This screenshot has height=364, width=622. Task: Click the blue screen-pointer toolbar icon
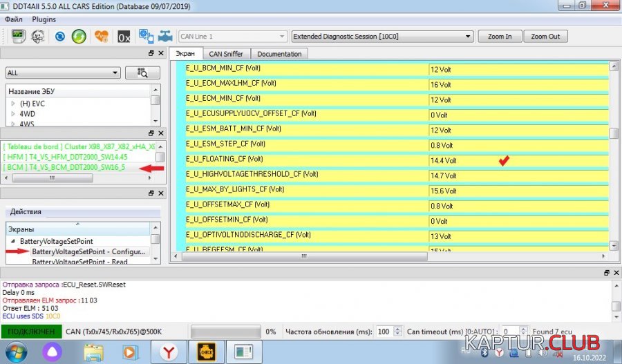pyautogui.click(x=146, y=36)
